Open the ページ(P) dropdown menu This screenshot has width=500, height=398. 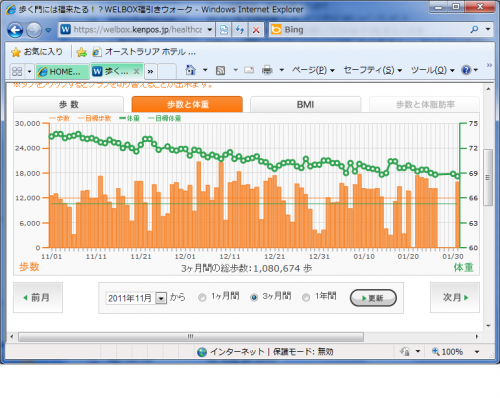coord(313,70)
